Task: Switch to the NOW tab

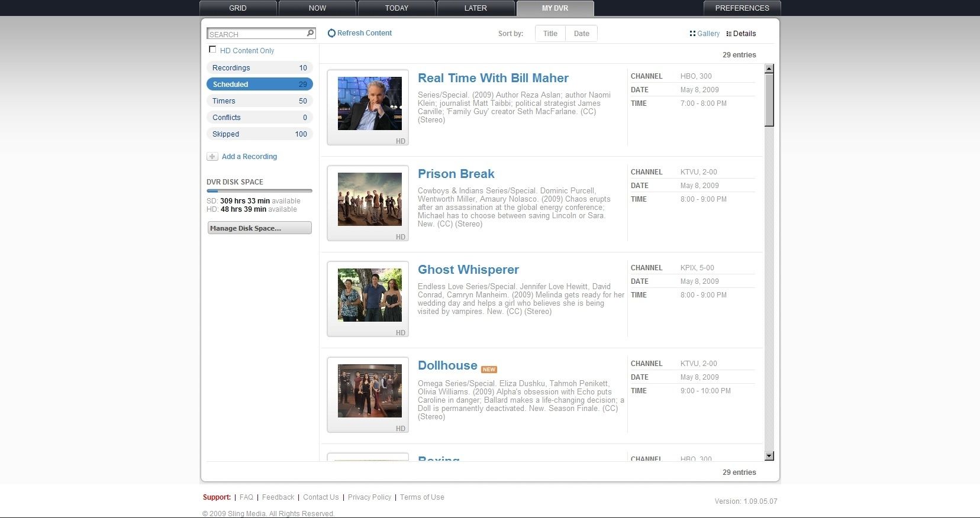Action: click(317, 8)
